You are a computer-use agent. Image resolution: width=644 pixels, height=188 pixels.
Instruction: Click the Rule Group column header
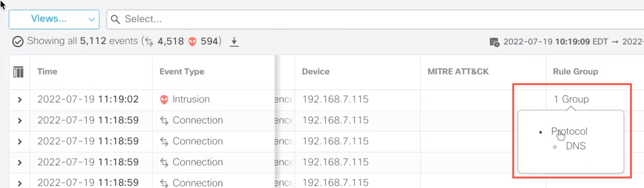pos(575,72)
